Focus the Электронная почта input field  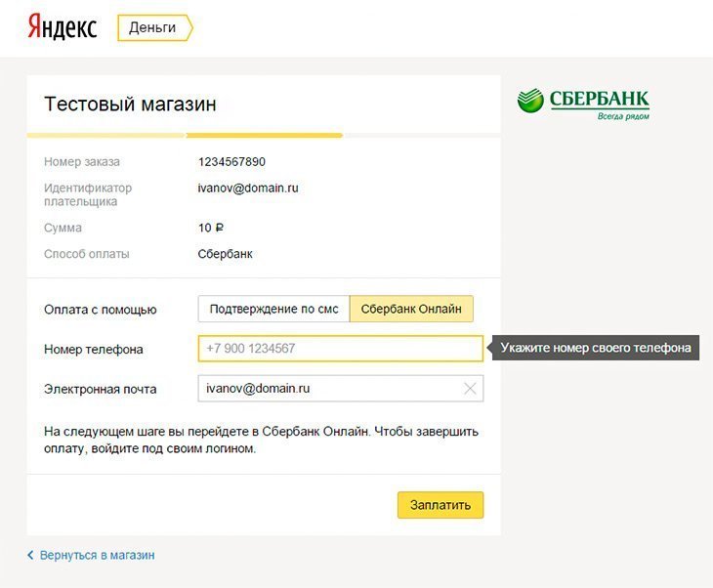tap(341, 389)
